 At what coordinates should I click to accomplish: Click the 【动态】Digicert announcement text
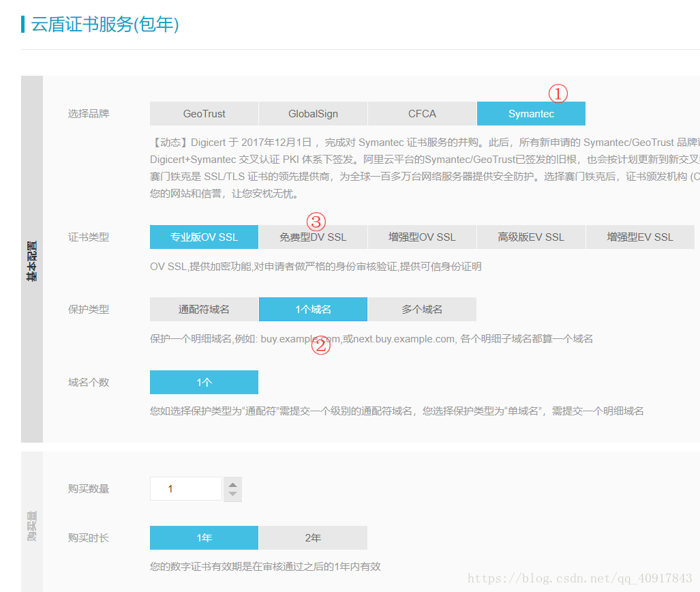[425, 168]
